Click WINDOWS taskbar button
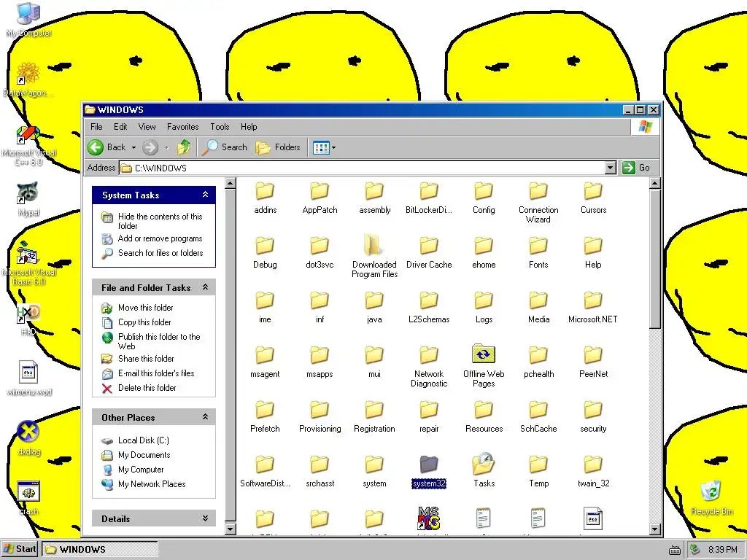This screenshot has width=747, height=560. pyautogui.click(x=99, y=549)
